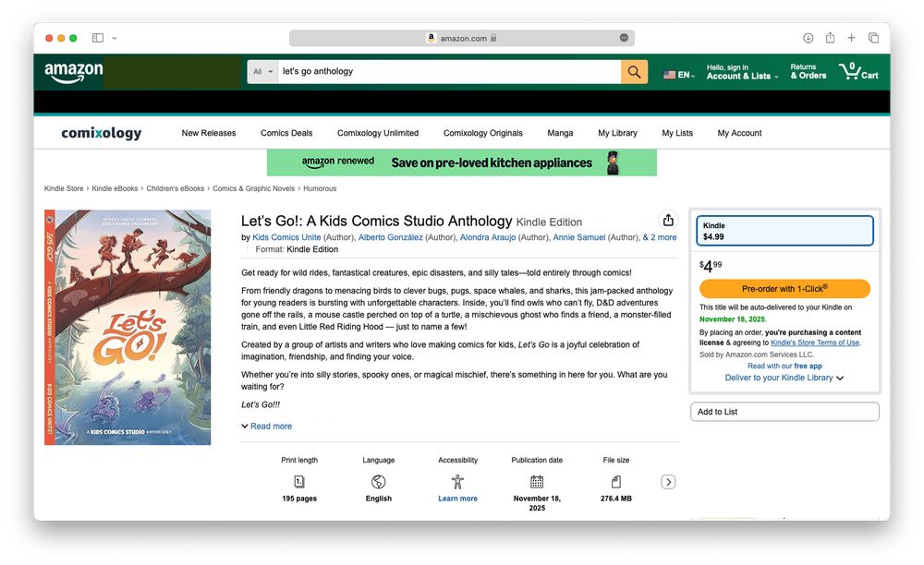Click Add to List button
Viewport: 924px width, 565px height.
click(784, 412)
